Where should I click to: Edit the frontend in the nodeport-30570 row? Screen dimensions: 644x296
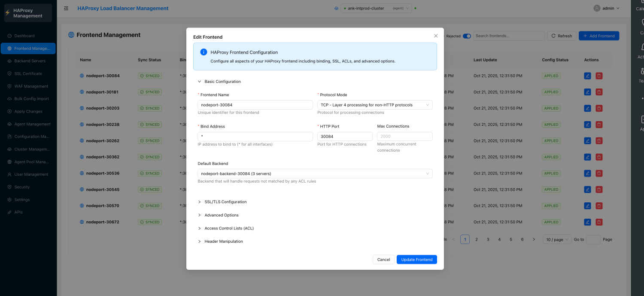587,206
